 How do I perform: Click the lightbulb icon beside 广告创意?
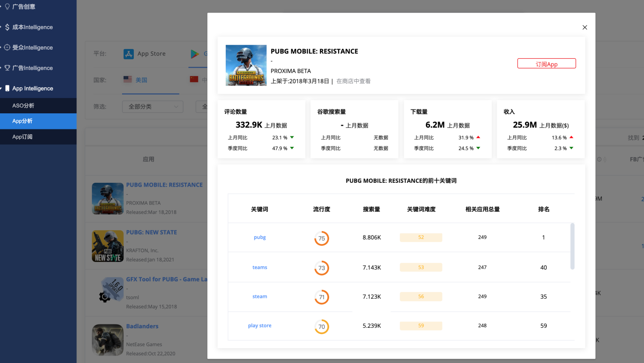click(x=7, y=7)
